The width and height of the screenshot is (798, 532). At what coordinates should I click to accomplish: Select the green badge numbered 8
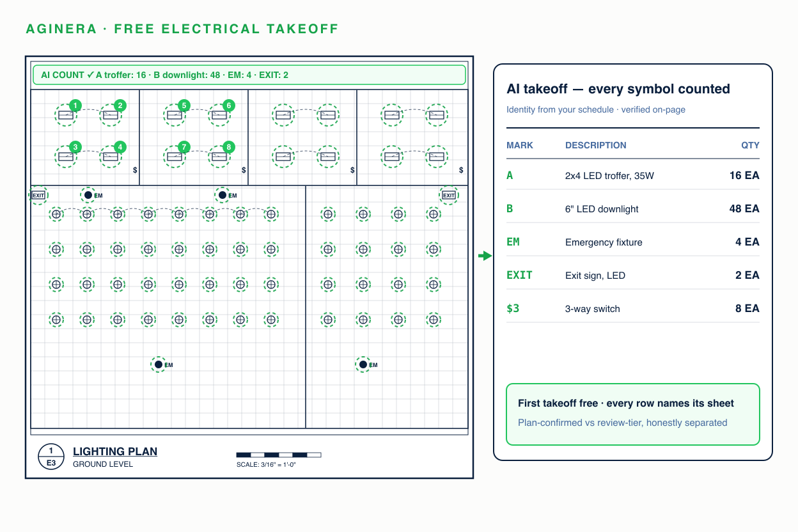point(229,147)
